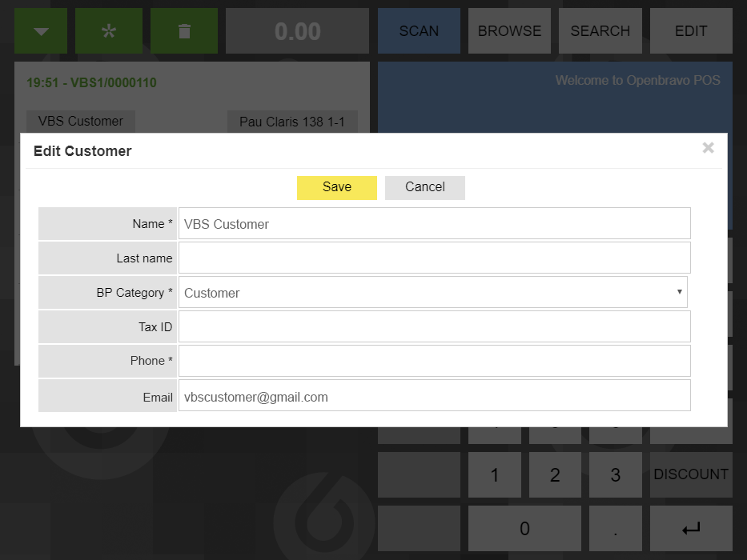Click the Pau Claris 138 1-1 address button
Image resolution: width=747 pixels, height=560 pixels.
tap(292, 122)
